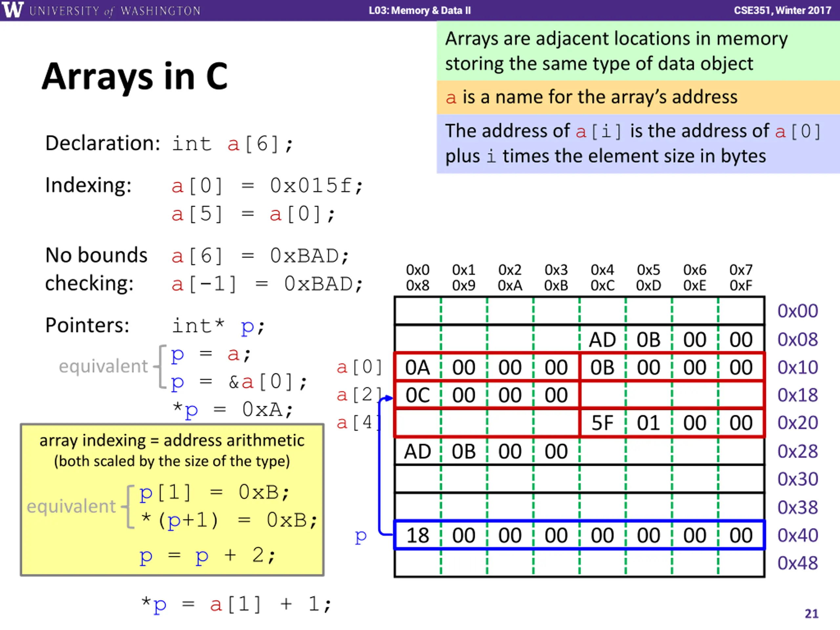Click the line 'a[6] = 0xBAD;'
Image resolution: width=840 pixels, height=630 pixels.
point(260,256)
